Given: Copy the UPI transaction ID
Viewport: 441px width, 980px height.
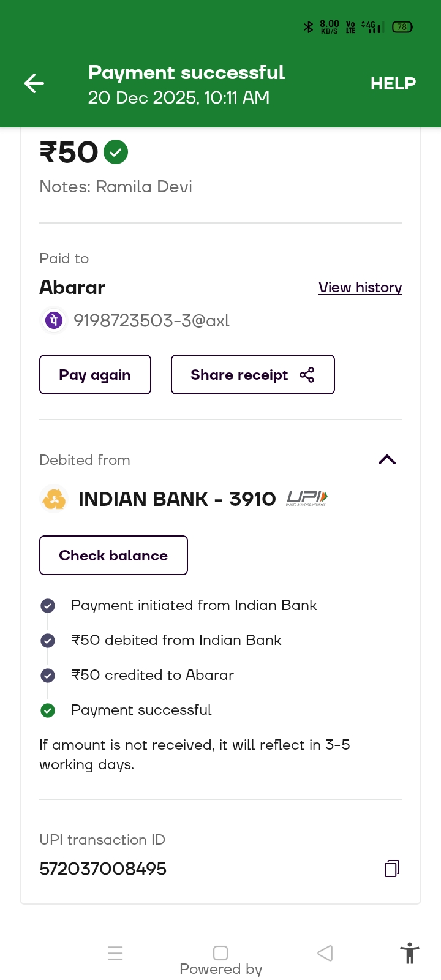Looking at the screenshot, I should (392, 869).
